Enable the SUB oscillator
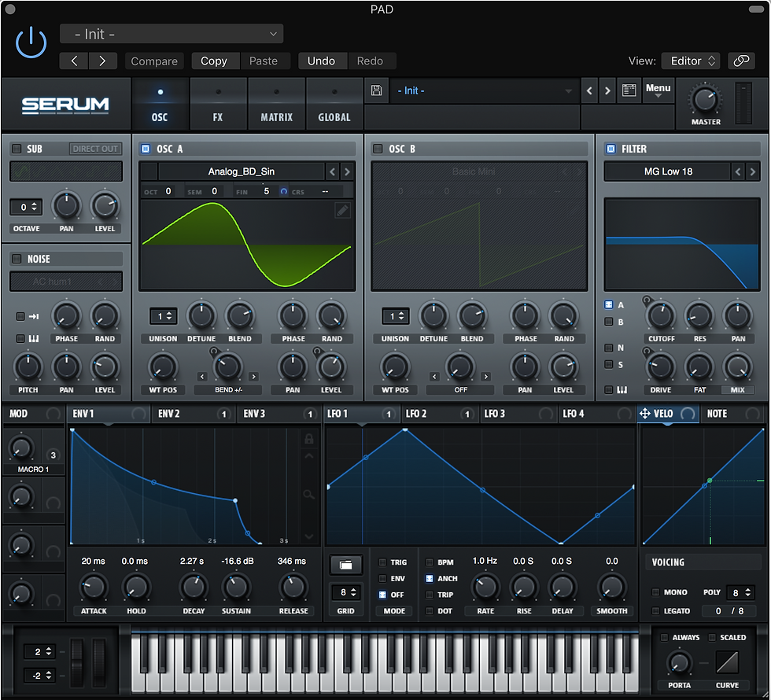The image size is (771, 700). coord(17,149)
